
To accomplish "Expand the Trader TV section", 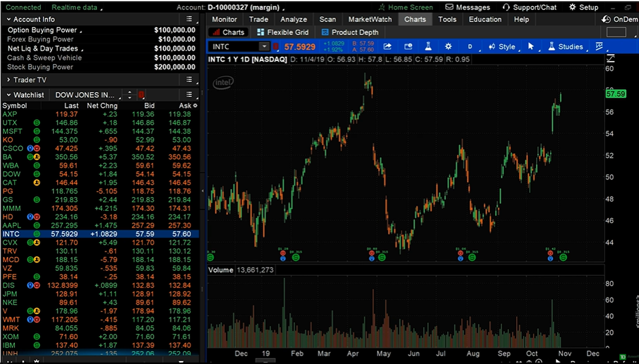I will click(x=8, y=80).
